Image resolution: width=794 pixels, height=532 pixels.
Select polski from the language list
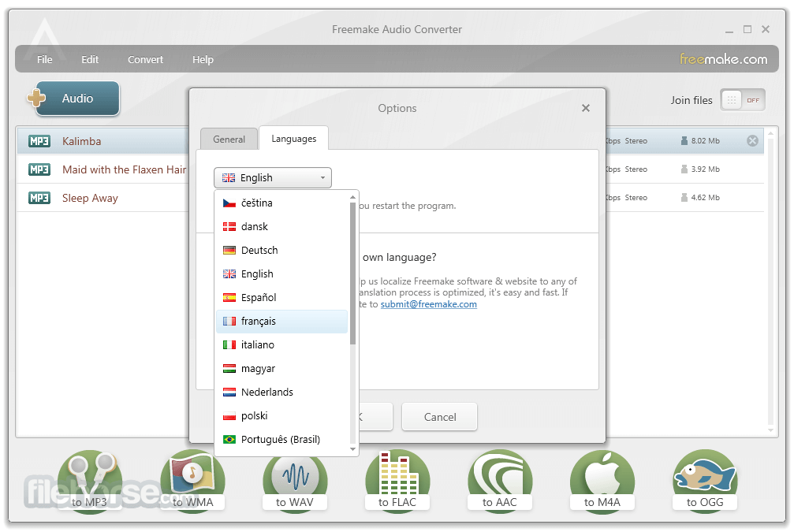coord(282,416)
